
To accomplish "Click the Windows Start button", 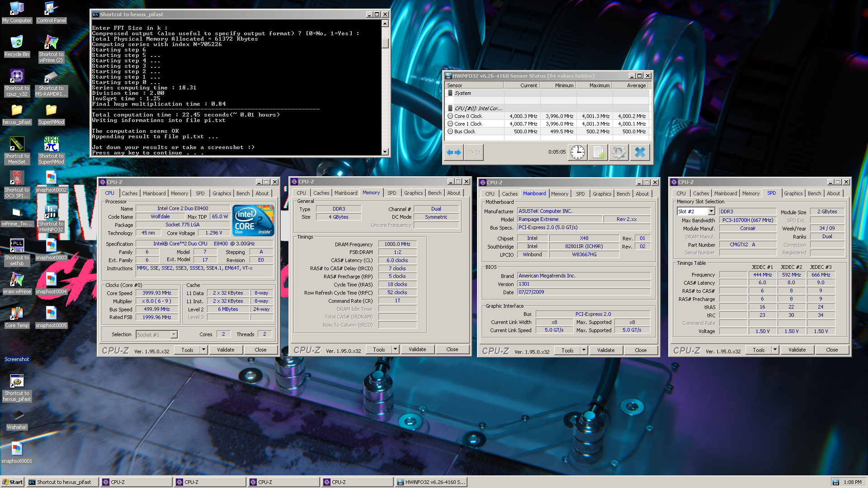I will 13,482.
